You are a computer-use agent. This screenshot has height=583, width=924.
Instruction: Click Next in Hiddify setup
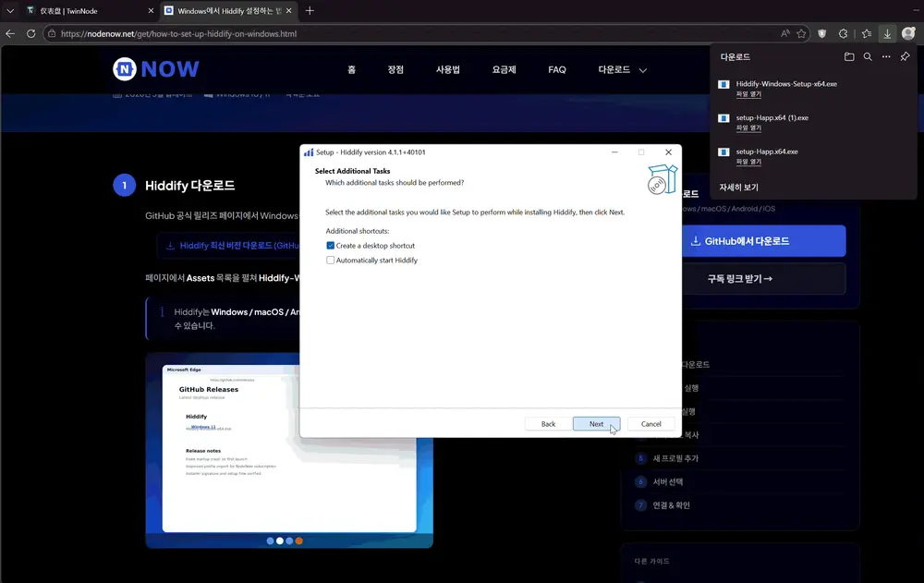click(x=596, y=424)
